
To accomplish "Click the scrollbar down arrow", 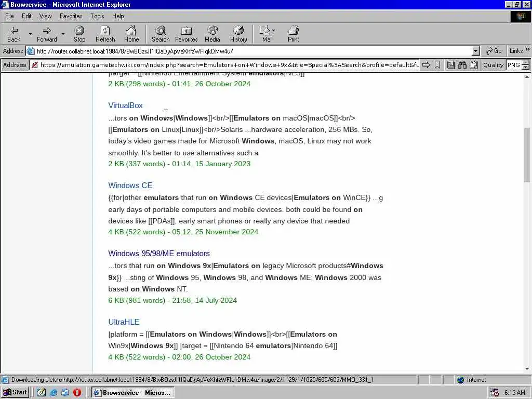I will (527, 369).
